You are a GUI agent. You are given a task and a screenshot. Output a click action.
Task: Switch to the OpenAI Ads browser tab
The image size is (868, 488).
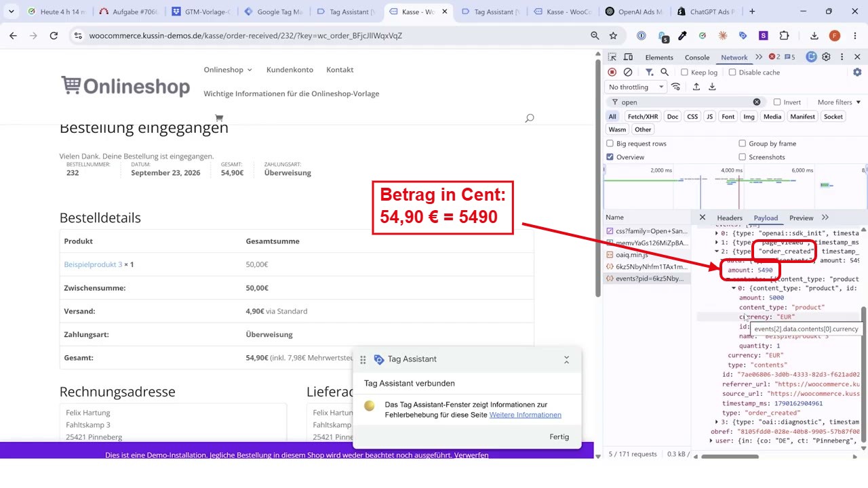pos(635,12)
